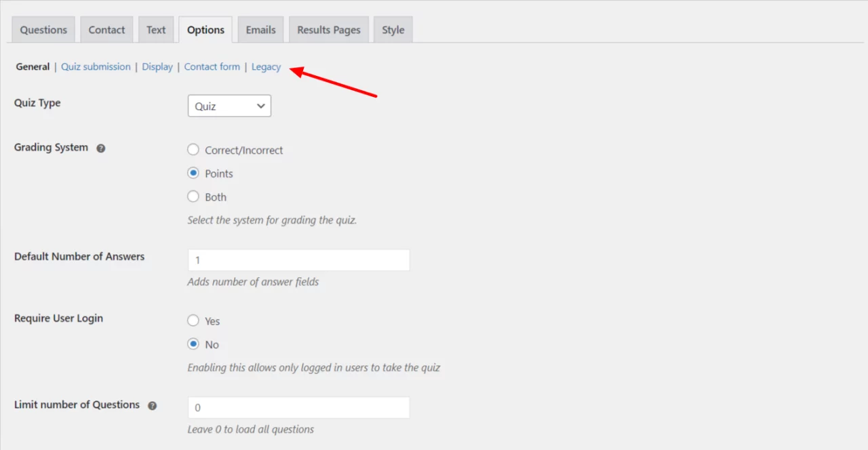Click the Grading System label
This screenshot has width=868, height=450.
pos(51,147)
